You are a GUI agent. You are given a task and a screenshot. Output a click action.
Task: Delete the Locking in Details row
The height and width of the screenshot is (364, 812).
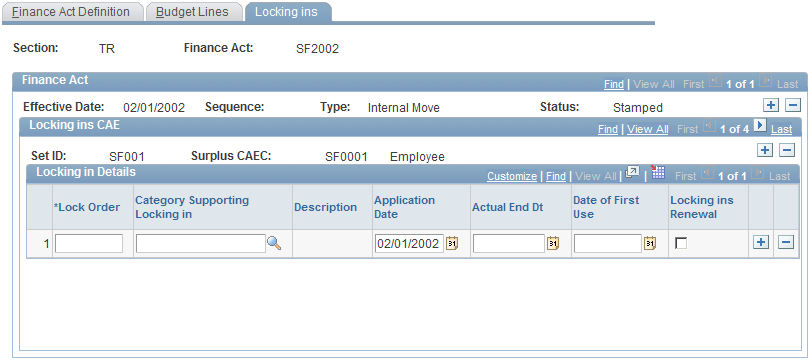[786, 242]
